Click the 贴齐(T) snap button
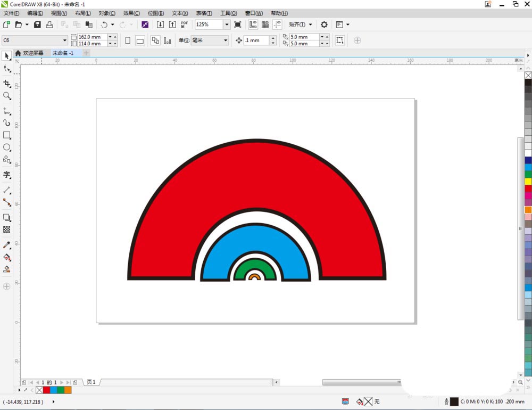Image resolution: width=532 pixels, height=410 pixels. click(x=297, y=24)
